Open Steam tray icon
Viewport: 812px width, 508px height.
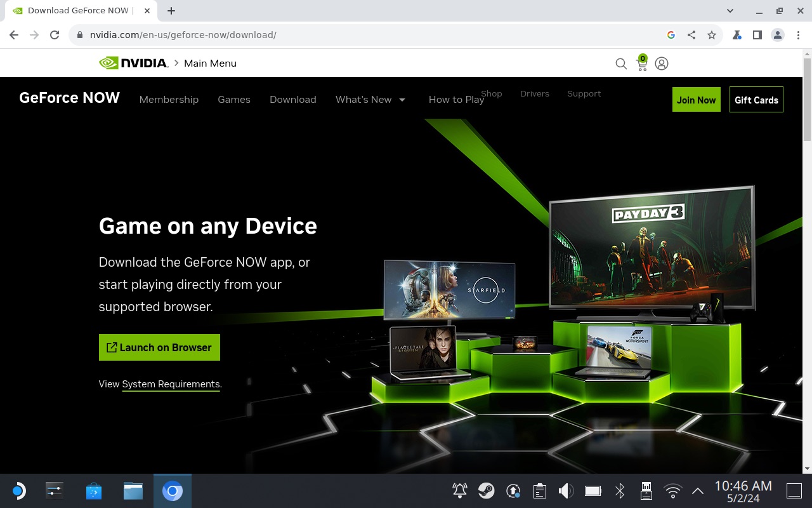click(487, 490)
